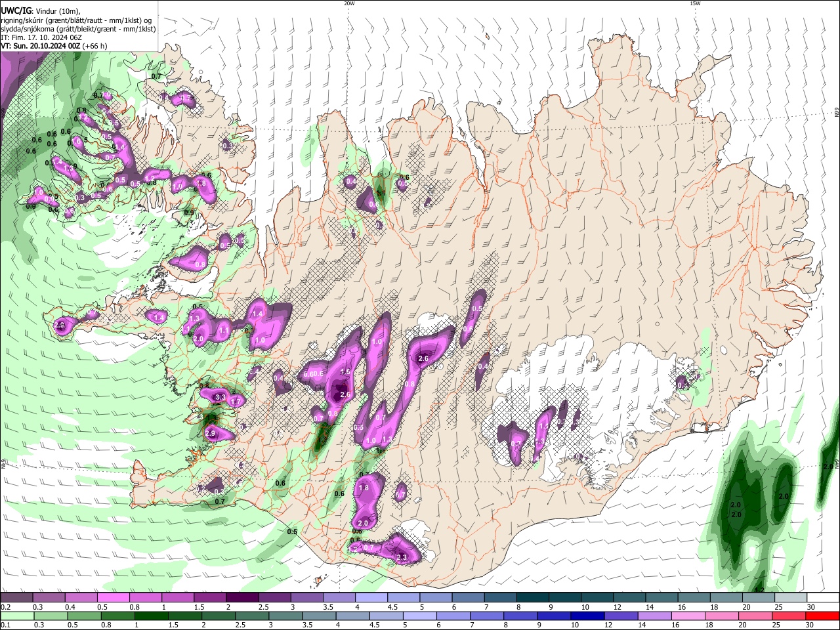Viewport: 840px width, 630px height.
Task: Click the 30 label on the lower rain scale
Action: pyautogui.click(x=810, y=625)
